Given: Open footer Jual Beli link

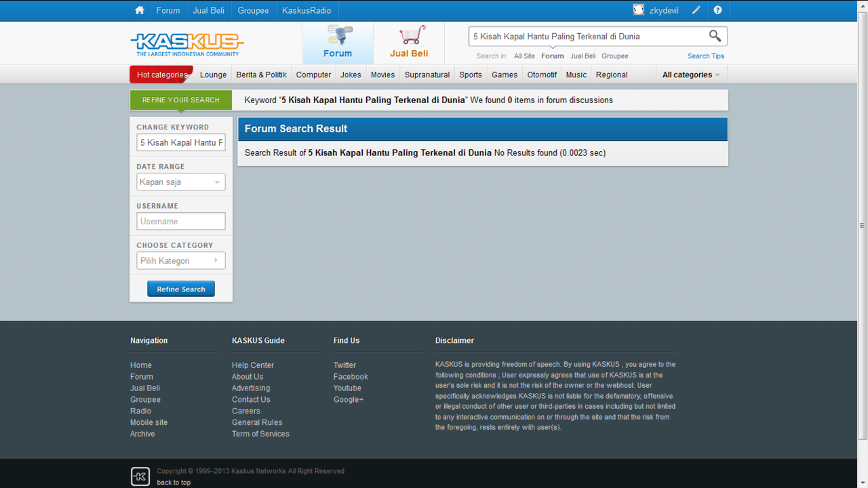Looking at the screenshot, I should click(145, 388).
